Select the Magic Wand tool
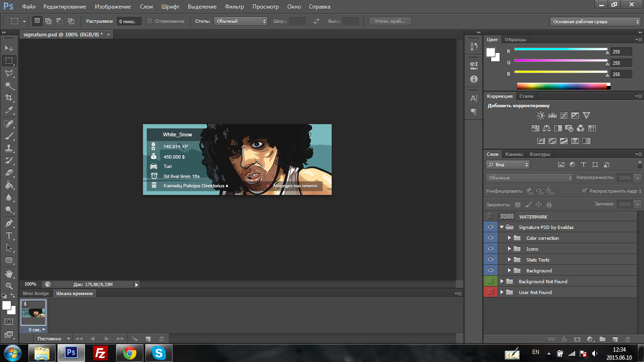644x362 pixels. 9,85
